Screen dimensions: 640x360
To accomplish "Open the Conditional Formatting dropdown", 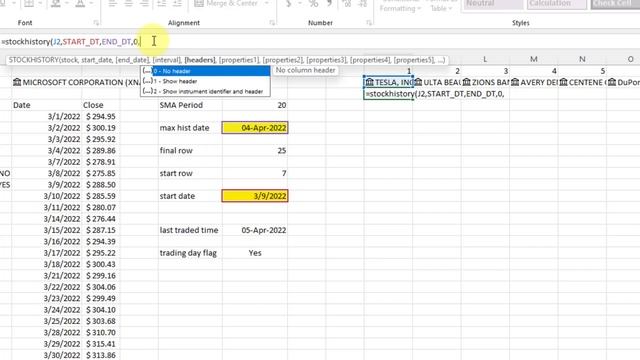I will 400,6.
